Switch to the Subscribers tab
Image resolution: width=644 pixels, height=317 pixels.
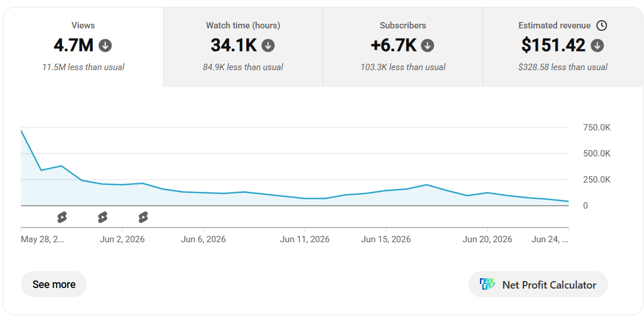pos(403,47)
